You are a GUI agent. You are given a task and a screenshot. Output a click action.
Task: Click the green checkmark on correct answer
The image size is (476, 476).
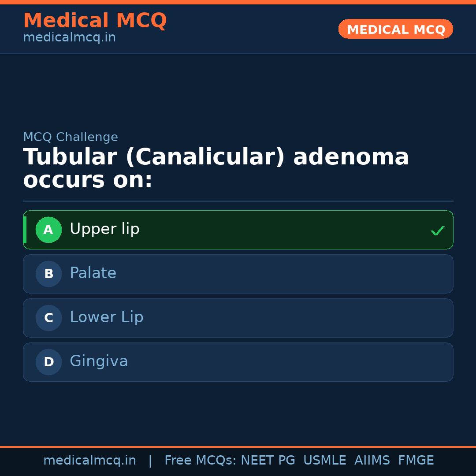click(x=438, y=230)
